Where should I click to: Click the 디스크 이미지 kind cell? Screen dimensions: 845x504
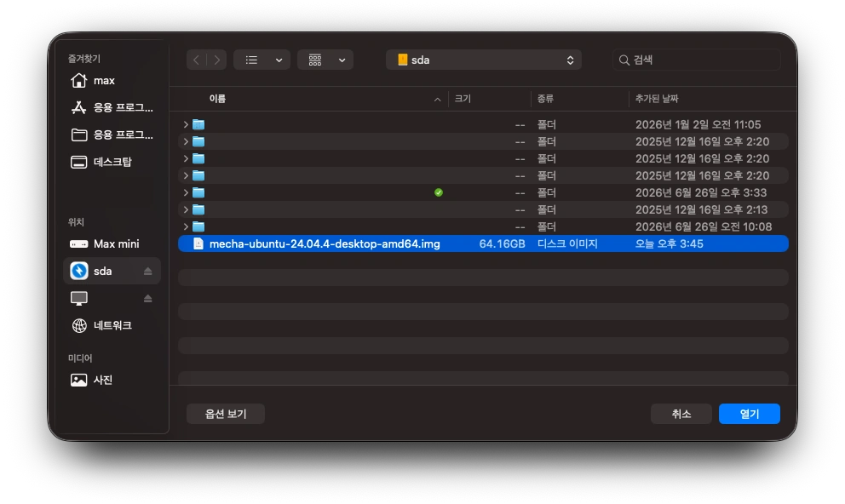[567, 244]
